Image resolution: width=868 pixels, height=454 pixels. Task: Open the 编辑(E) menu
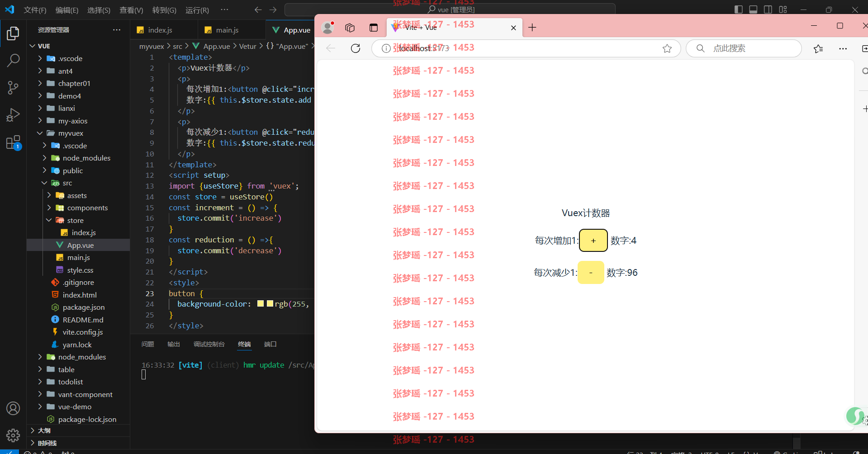(67, 10)
